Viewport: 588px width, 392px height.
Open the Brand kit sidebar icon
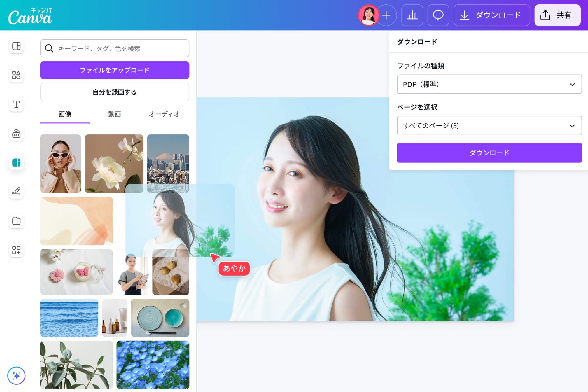(16, 134)
